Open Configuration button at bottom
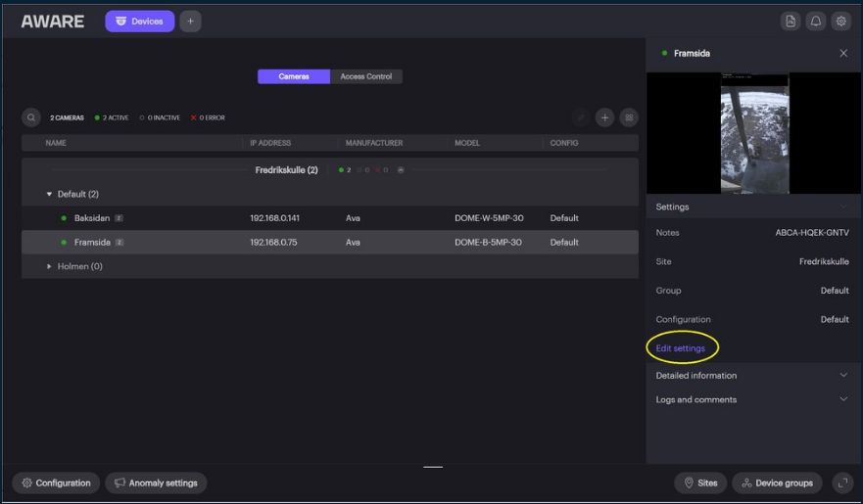Screen dimensions: 863x504 (x=56, y=483)
